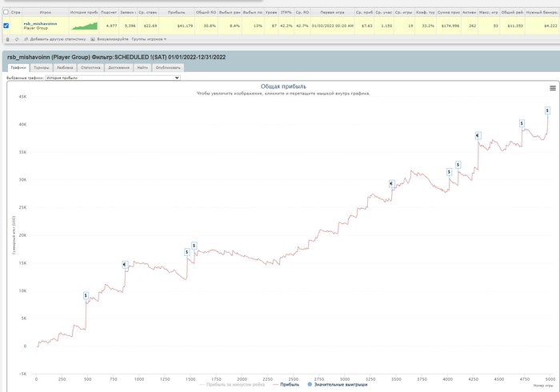Click the $ marker just after game 4000
The height and width of the screenshot is (392, 560).
point(449,172)
